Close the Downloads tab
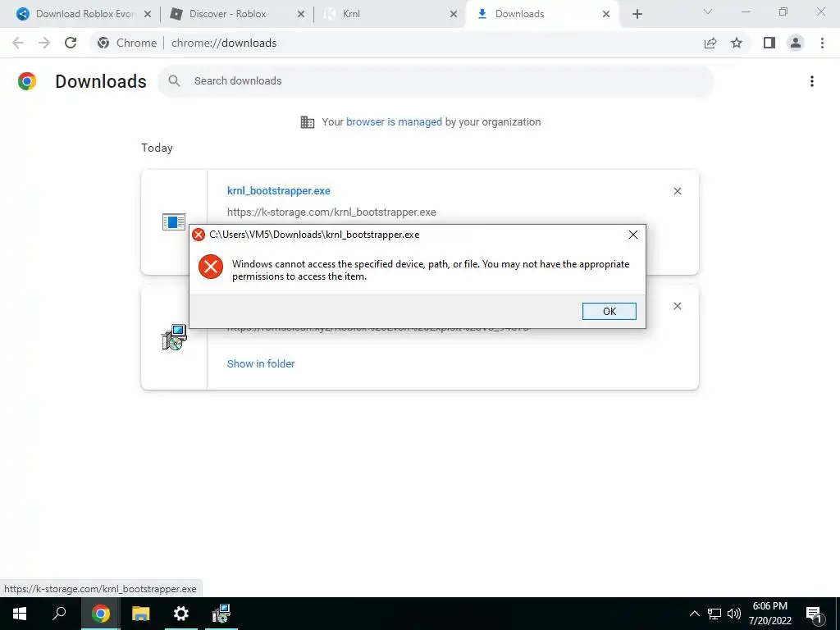Viewport: 840px width, 630px height. pos(606,15)
